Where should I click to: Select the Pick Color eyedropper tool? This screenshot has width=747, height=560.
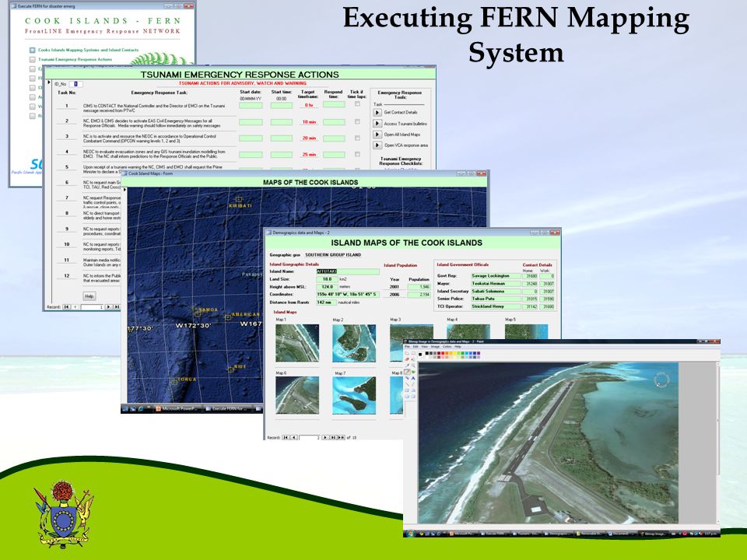(407, 366)
